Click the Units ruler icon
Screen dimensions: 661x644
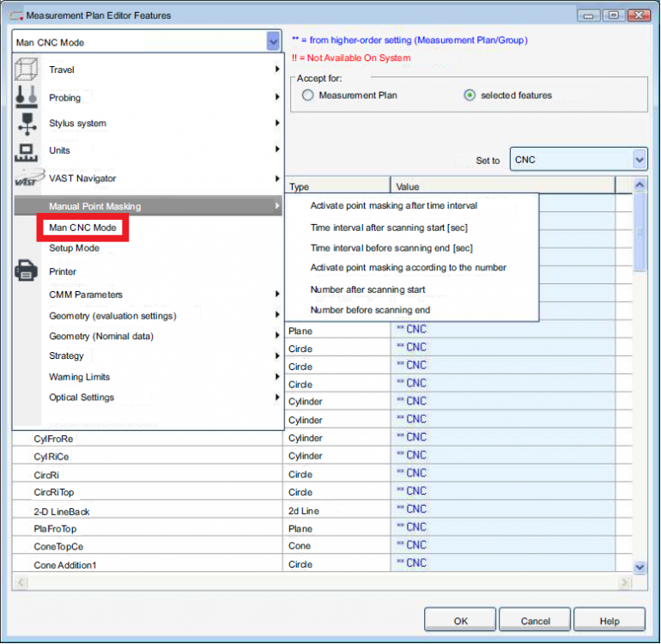coord(27,151)
